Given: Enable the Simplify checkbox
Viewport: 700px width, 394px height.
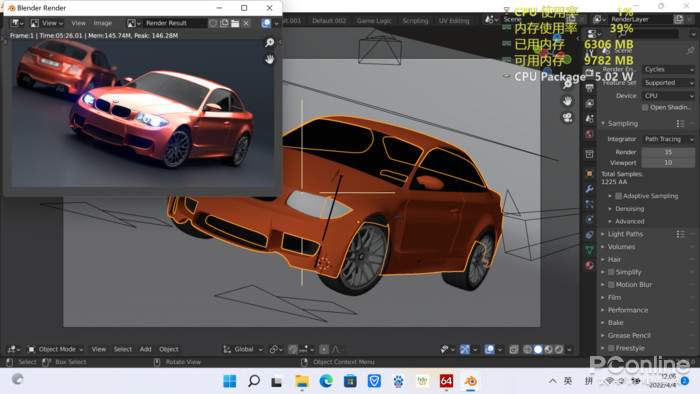Looking at the screenshot, I should click(x=611, y=272).
